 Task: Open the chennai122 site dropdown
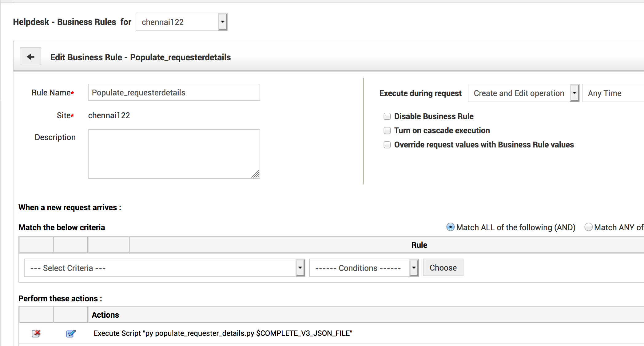(x=181, y=22)
